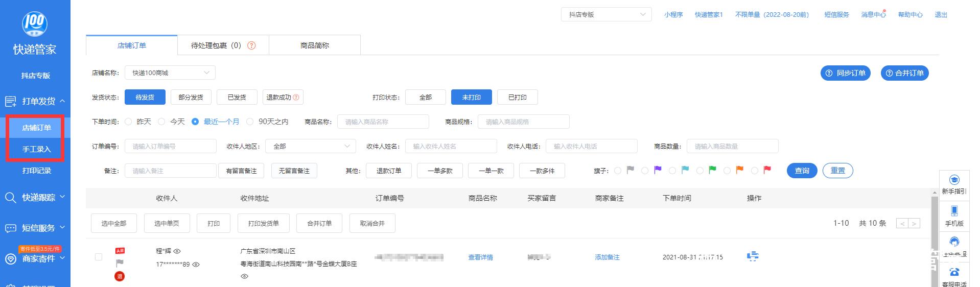The image size is (980, 287).
Task: Filter by 未打印 print status
Action: 471,97
